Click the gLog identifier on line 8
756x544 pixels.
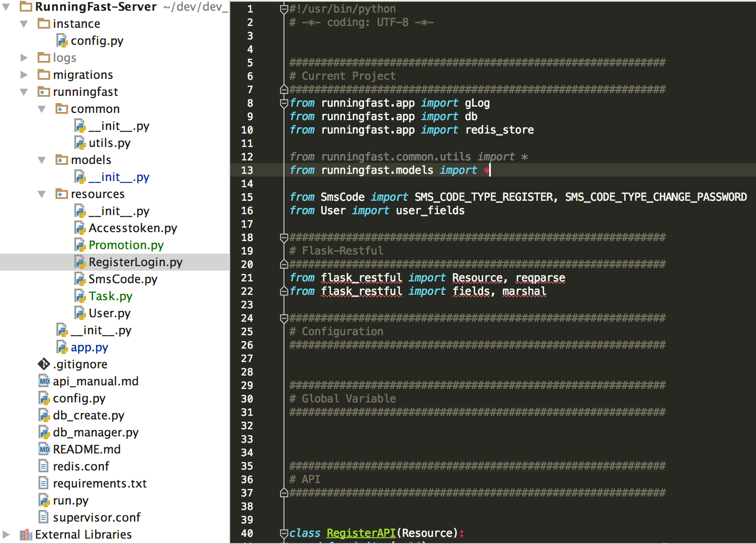477,103
